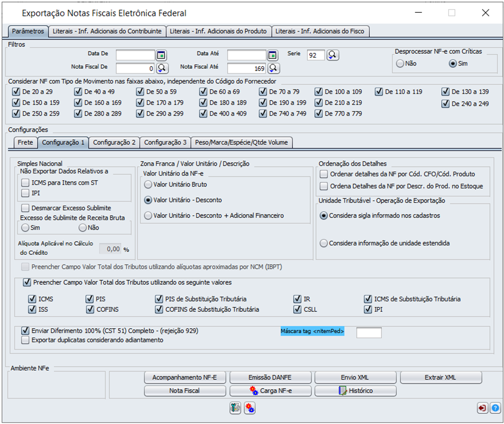Click the gears icon on Carga NF-e
The width and height of the screenshot is (504, 424).
pos(254,391)
